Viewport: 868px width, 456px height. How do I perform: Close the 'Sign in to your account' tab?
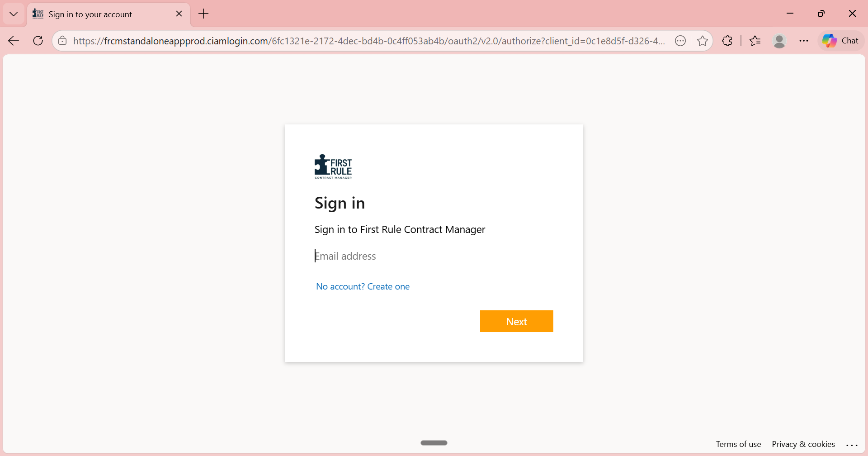point(179,14)
